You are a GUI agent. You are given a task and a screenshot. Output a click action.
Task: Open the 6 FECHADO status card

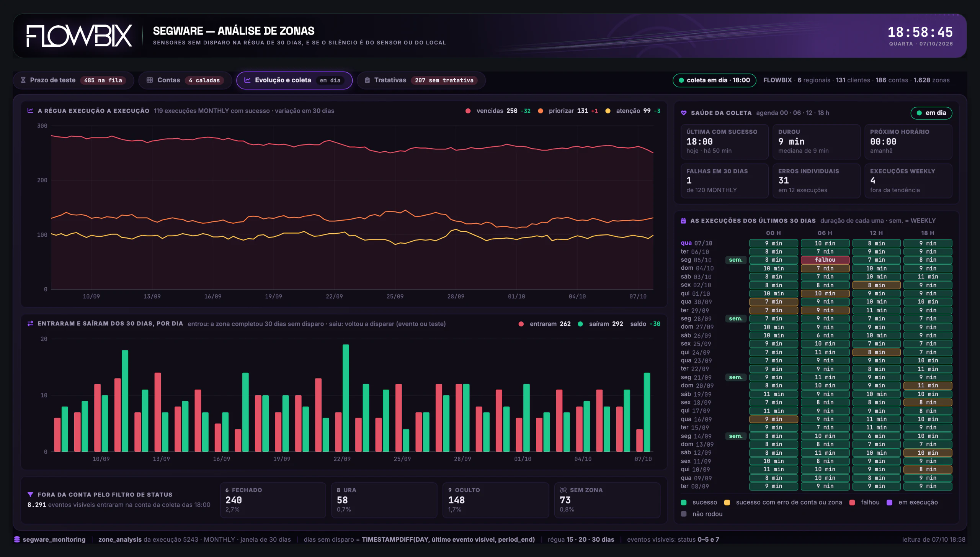click(x=273, y=500)
